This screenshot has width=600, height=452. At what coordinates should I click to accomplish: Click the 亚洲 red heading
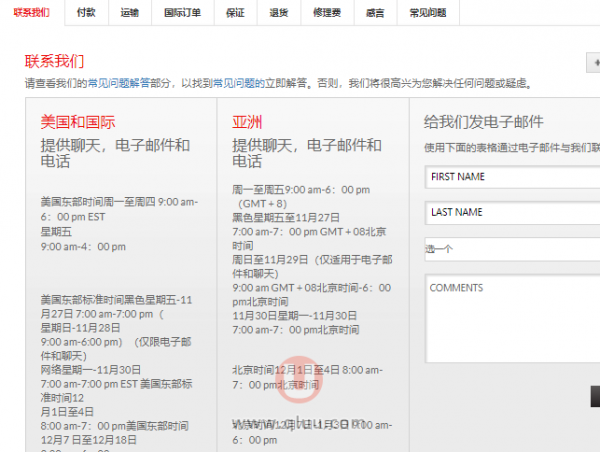click(x=247, y=122)
